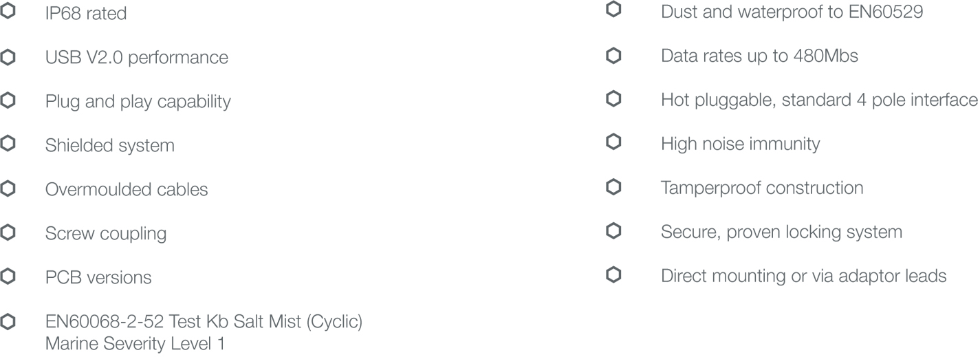Viewport: 980px width, 357px height.
Task: Click the hexagon bullet beside Shielded system
Action: point(8,144)
